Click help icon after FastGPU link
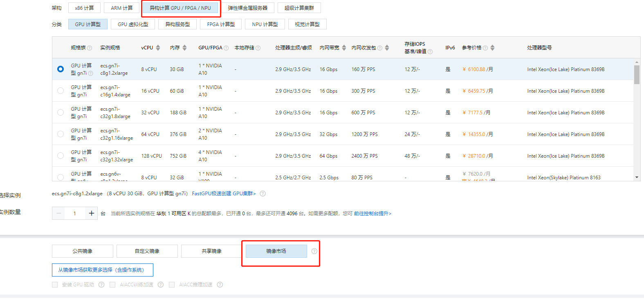Image resolution: width=644 pixels, height=299 pixels. pyautogui.click(x=263, y=194)
